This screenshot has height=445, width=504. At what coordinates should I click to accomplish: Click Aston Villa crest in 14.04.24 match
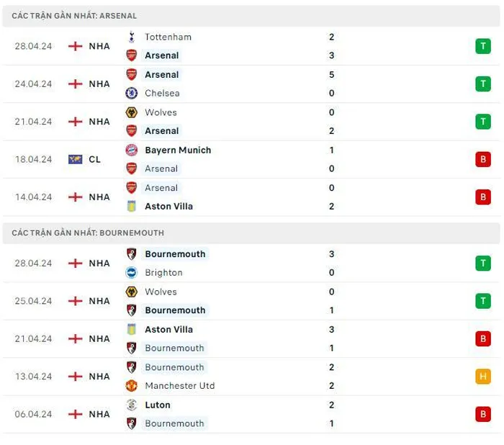click(132, 207)
